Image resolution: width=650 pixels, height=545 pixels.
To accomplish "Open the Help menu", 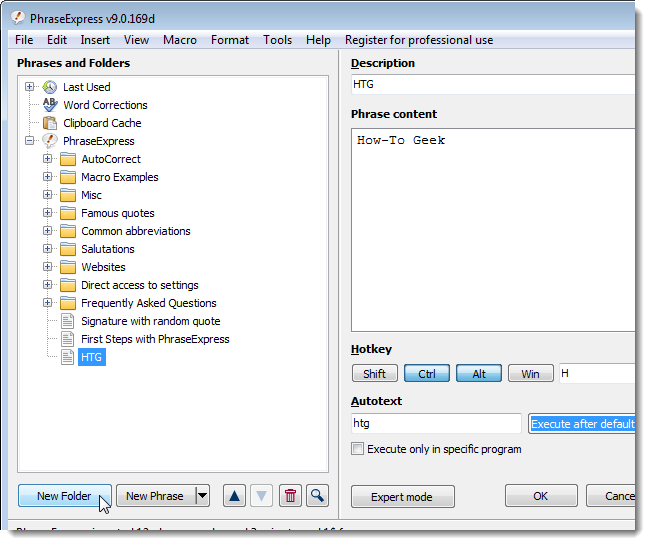I will 318,40.
